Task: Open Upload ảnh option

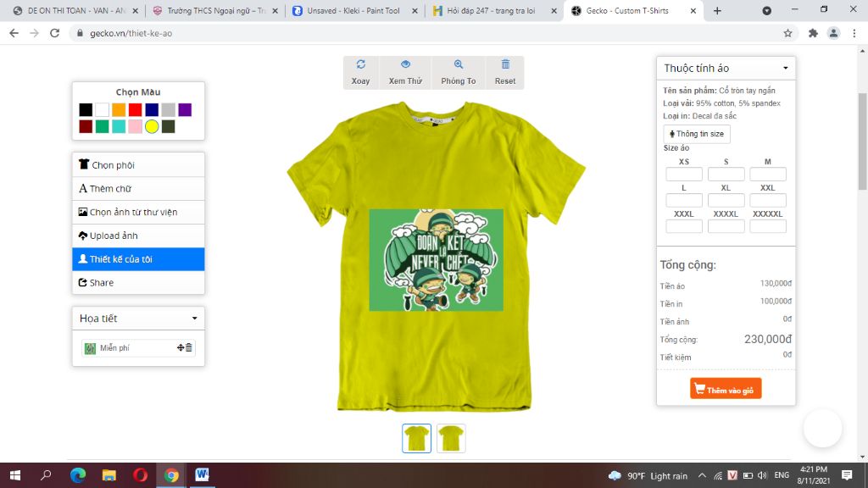Action: pos(138,236)
